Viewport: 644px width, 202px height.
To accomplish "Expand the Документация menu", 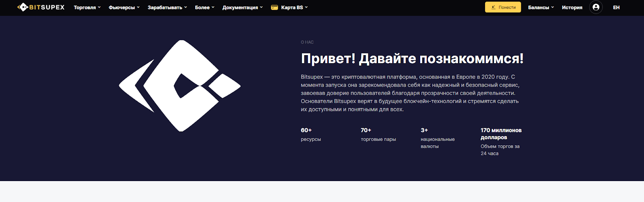I will pos(242,7).
